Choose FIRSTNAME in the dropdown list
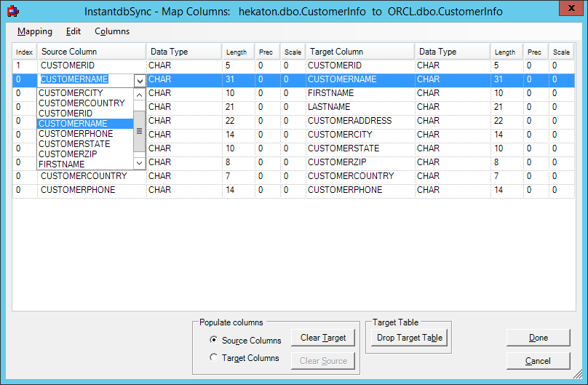Viewport: 588px width, 385px height. click(x=85, y=164)
